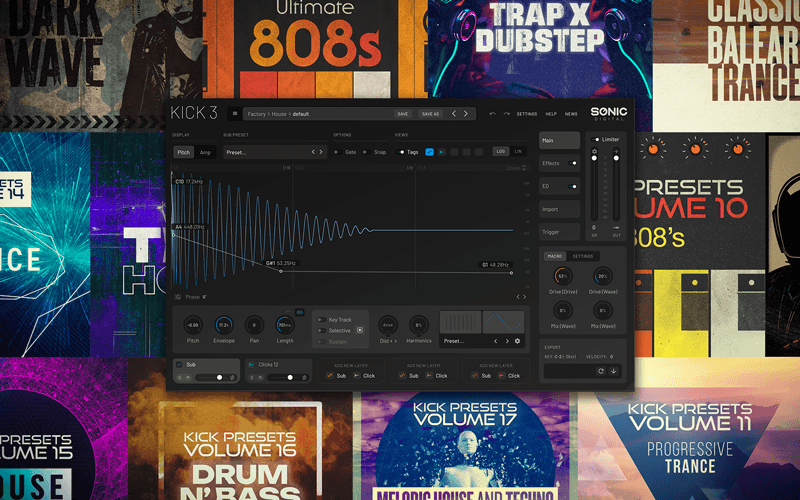Add Sub in first Add New Layer slot

(x=337, y=376)
